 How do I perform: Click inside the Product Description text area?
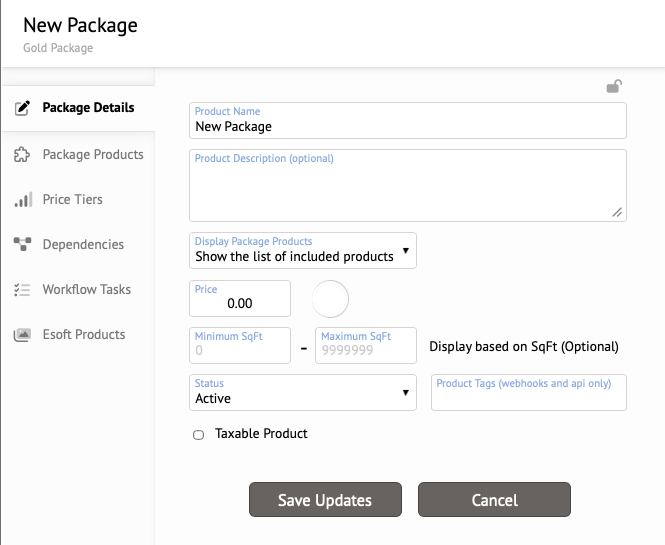408,185
